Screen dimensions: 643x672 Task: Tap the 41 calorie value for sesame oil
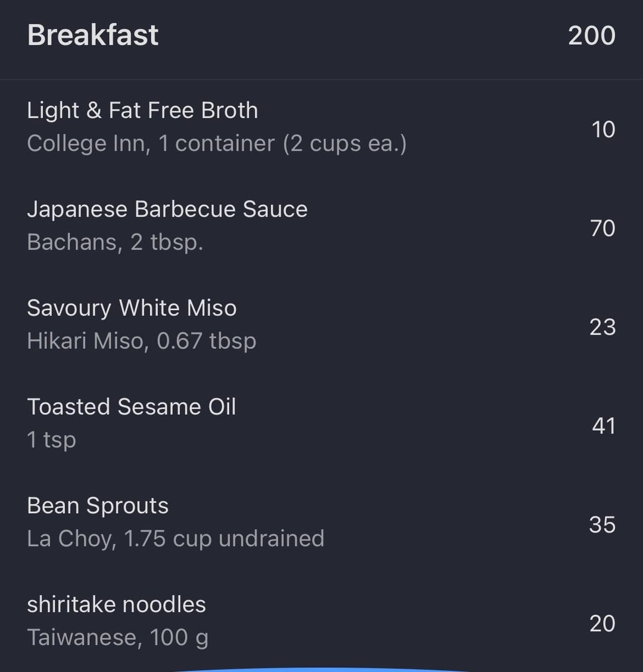(x=604, y=426)
